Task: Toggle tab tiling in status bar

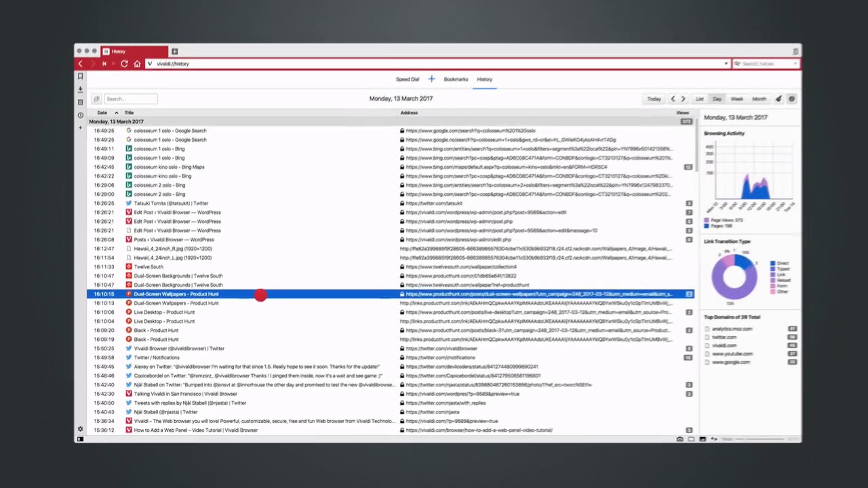Action: point(691,439)
